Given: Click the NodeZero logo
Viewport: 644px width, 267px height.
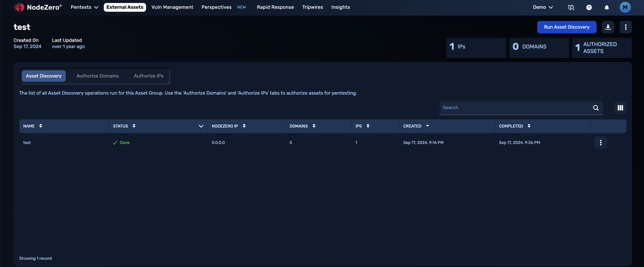Looking at the screenshot, I should [x=38, y=7].
